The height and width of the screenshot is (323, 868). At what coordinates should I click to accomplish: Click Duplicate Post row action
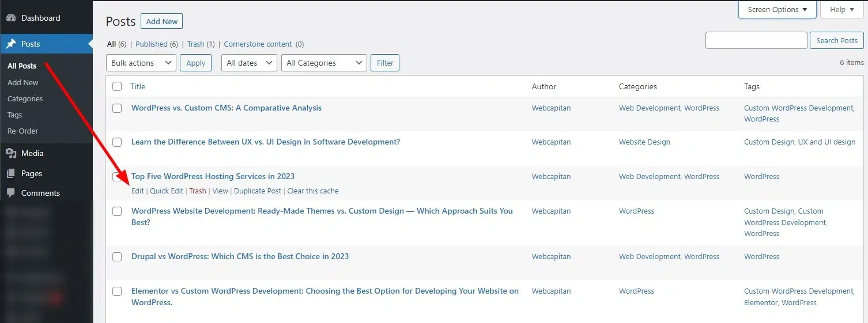258,191
